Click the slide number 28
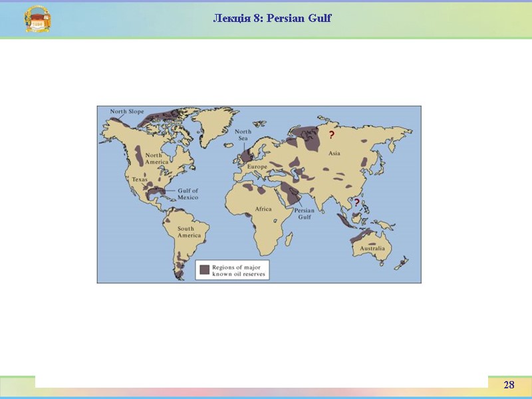The height and width of the screenshot is (399, 532). [509, 385]
